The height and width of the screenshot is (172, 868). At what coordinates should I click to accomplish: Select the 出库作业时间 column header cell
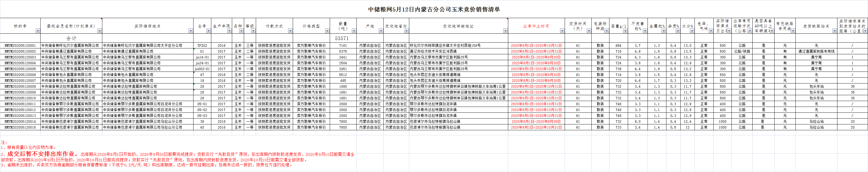[x=536, y=26]
